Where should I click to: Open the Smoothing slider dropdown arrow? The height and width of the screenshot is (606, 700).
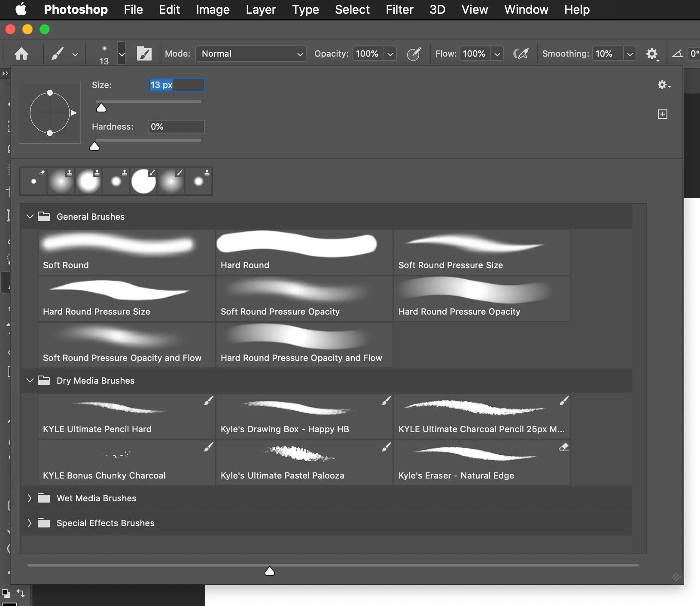coord(630,54)
